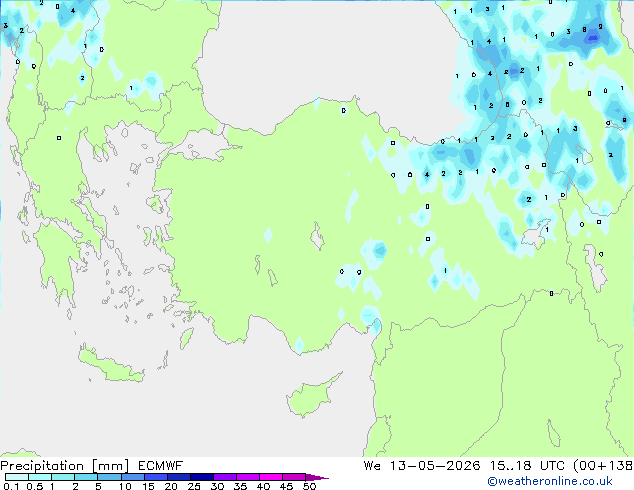Image resolution: width=634 pixels, height=490 pixels.
Task: Click the island of Cyprus on map
Action: (x=309, y=398)
